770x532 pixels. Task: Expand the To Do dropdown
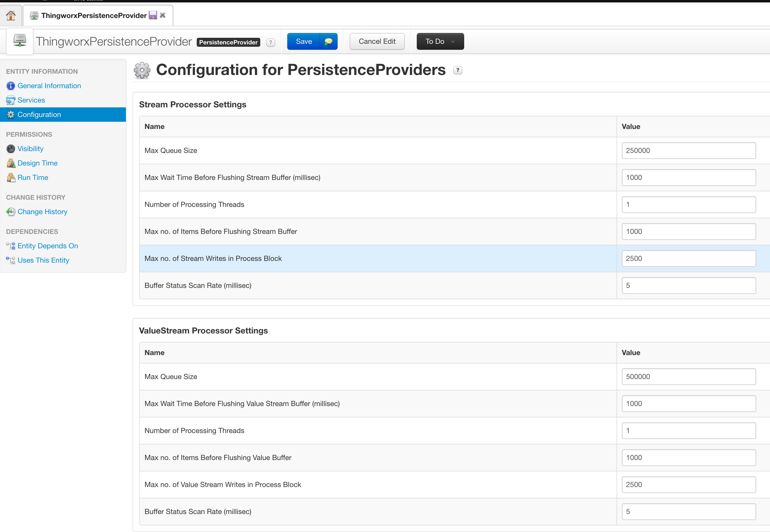coord(440,41)
